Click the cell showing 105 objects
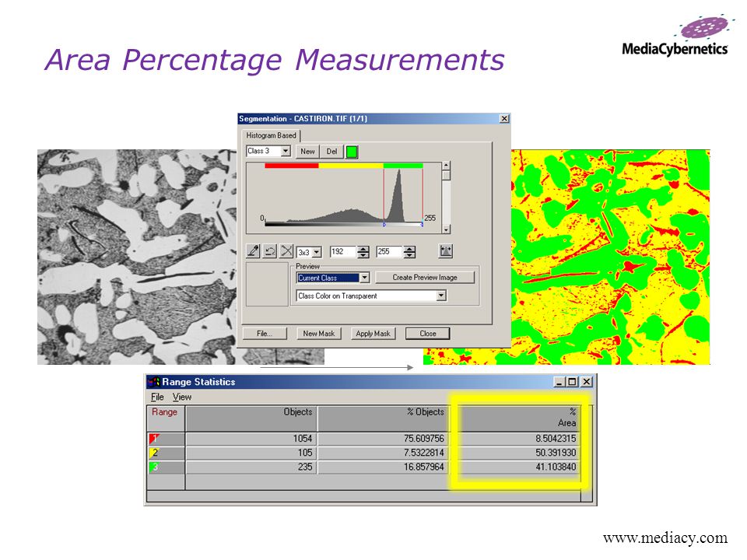 (x=251, y=453)
